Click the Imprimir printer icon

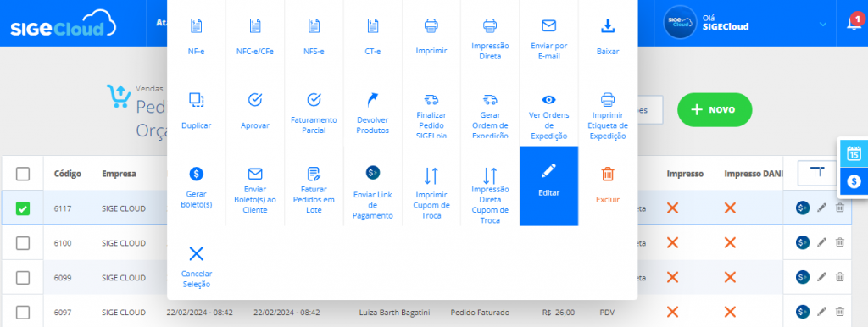(x=431, y=25)
